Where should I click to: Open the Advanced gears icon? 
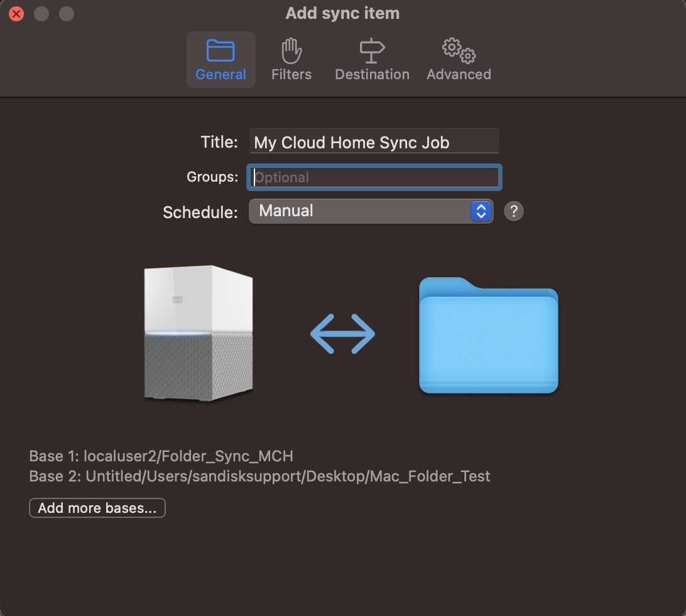(x=458, y=50)
